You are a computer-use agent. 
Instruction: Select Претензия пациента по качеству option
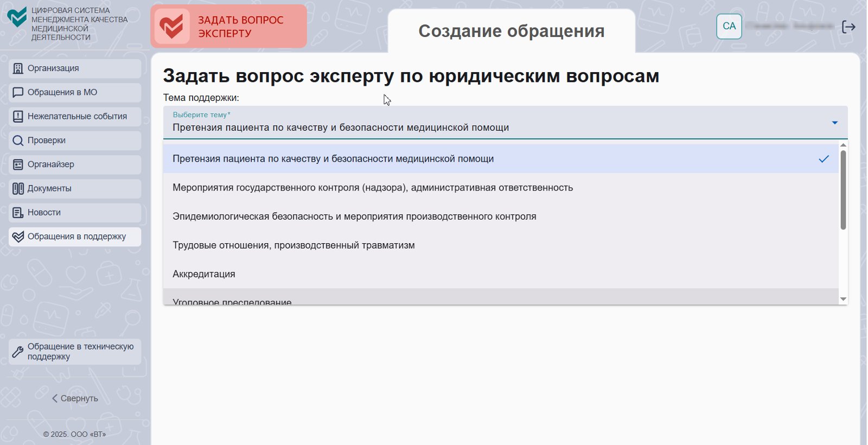(501, 159)
